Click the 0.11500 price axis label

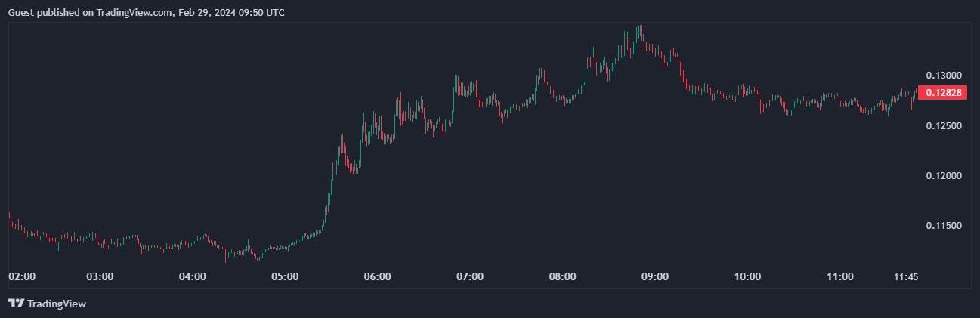pyautogui.click(x=943, y=226)
